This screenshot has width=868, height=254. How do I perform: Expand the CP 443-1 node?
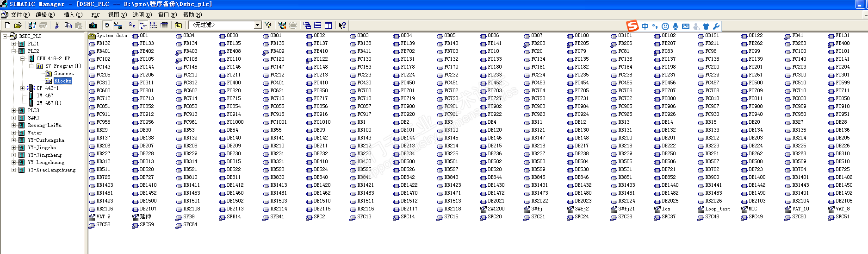point(22,88)
